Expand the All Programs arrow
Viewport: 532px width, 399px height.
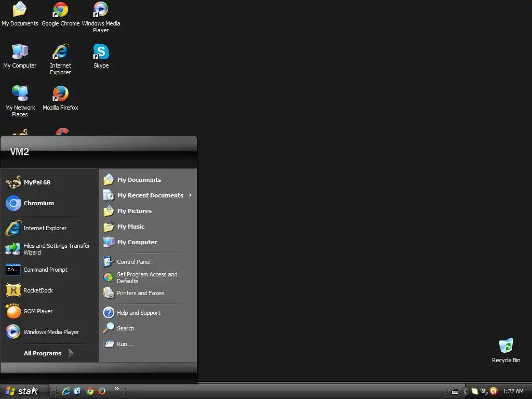(x=71, y=353)
